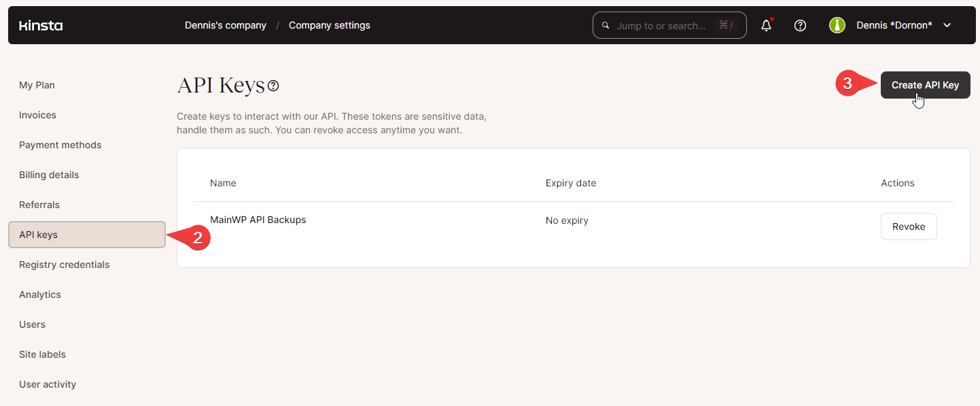Click the Kinsta logo
The width and height of the screenshot is (980, 406).
41,26
